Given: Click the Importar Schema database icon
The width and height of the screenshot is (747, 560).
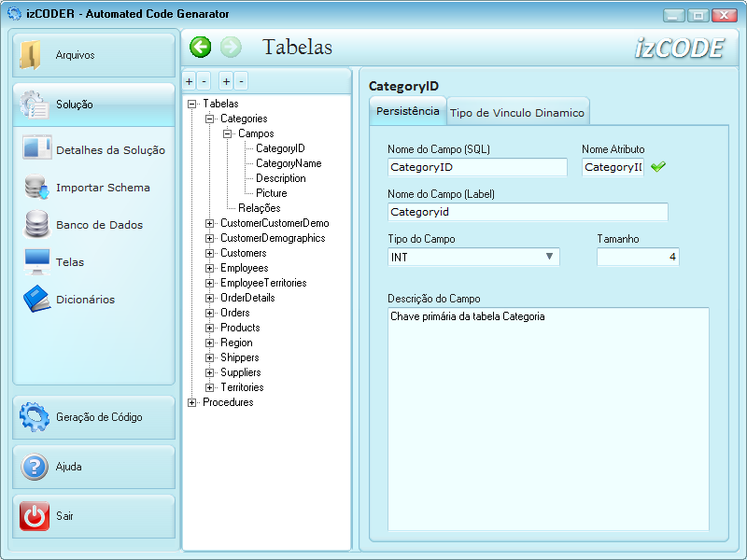Looking at the screenshot, I should pos(37,187).
